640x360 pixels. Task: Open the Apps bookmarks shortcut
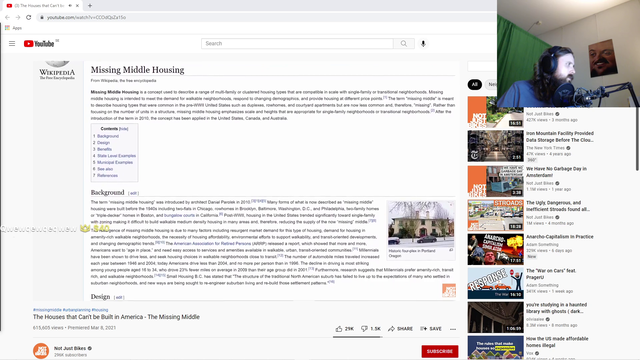coord(13,28)
